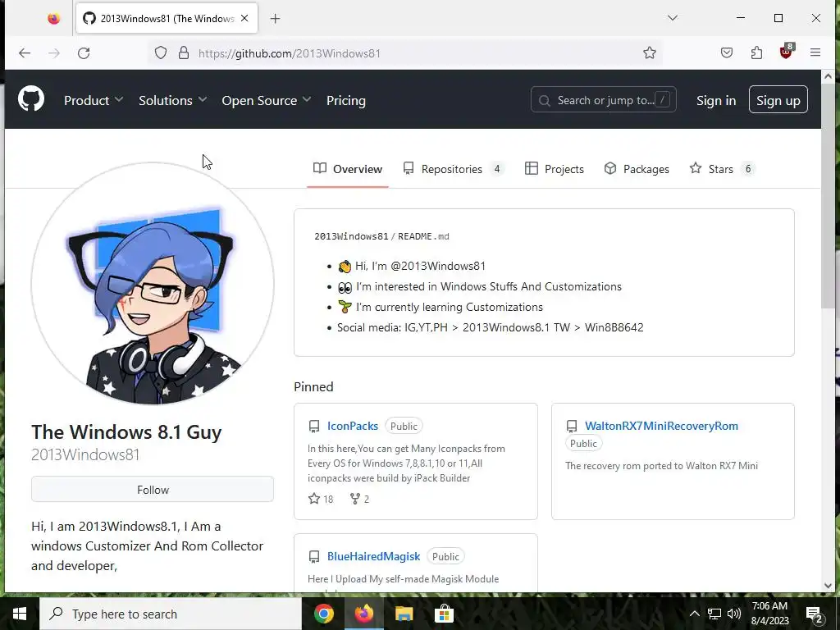Click the "The Windows 8.1 Guy" heading
840x630 pixels.
point(126,431)
